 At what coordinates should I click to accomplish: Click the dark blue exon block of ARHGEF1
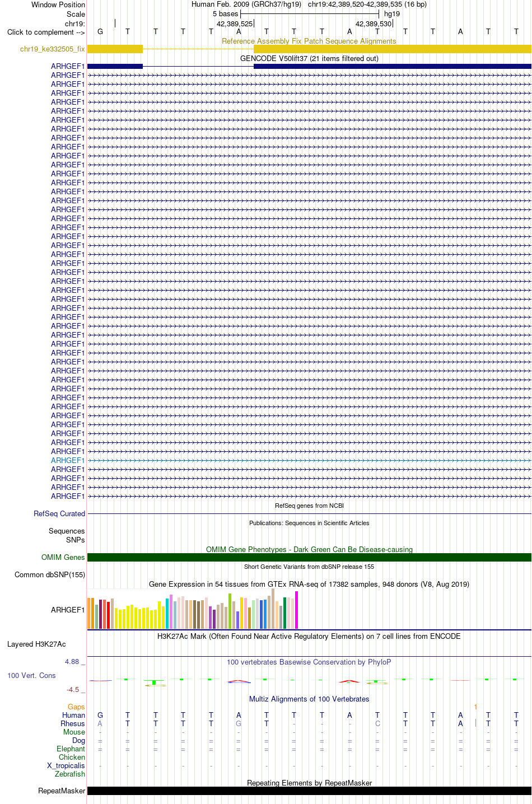(x=393, y=67)
